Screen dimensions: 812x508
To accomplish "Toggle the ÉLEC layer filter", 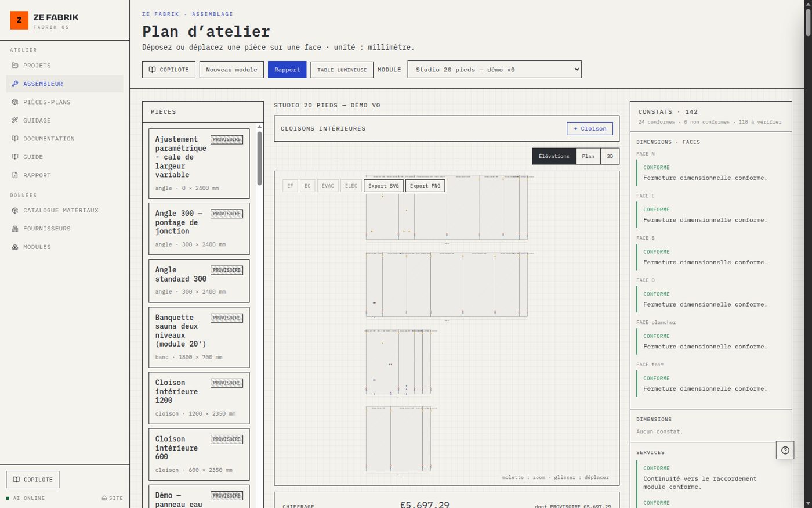I will click(x=351, y=186).
